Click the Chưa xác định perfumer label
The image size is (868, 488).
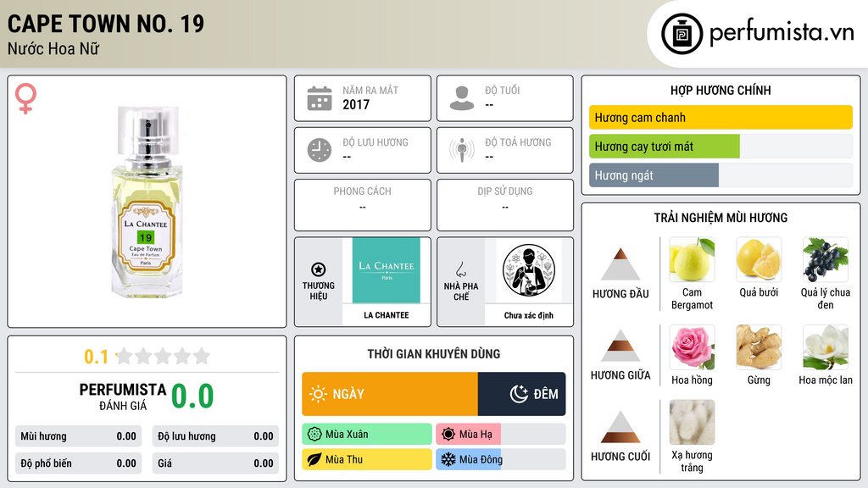click(529, 315)
